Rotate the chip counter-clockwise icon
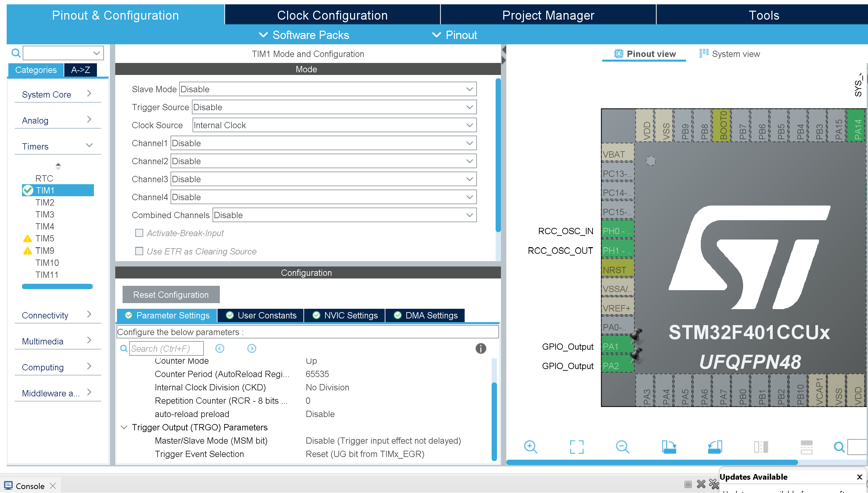Viewport: 868px width, 493px height. (715, 447)
